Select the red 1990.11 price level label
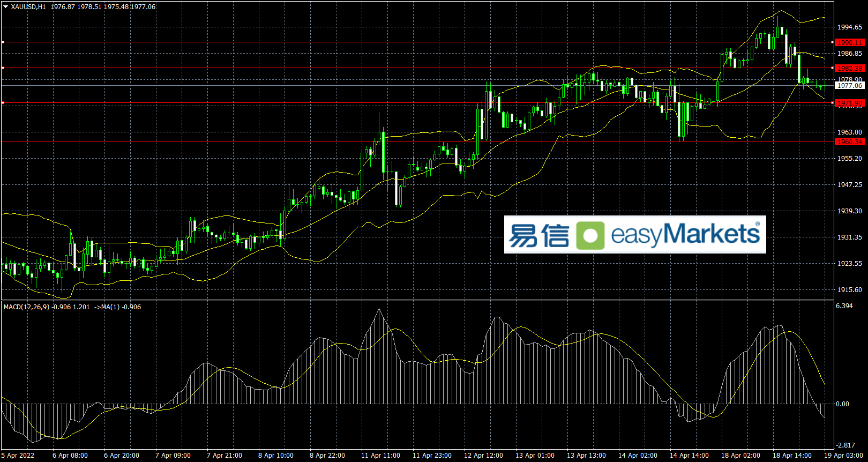The image size is (868, 462). (850, 42)
